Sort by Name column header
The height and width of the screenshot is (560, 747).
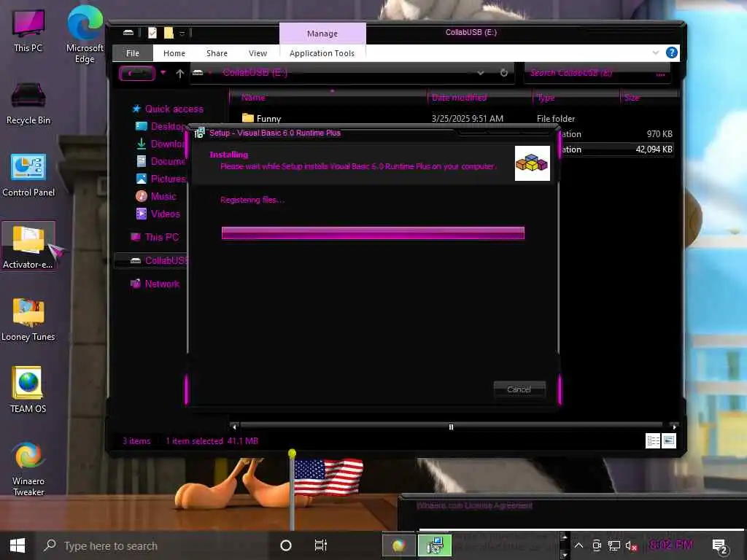(329, 98)
